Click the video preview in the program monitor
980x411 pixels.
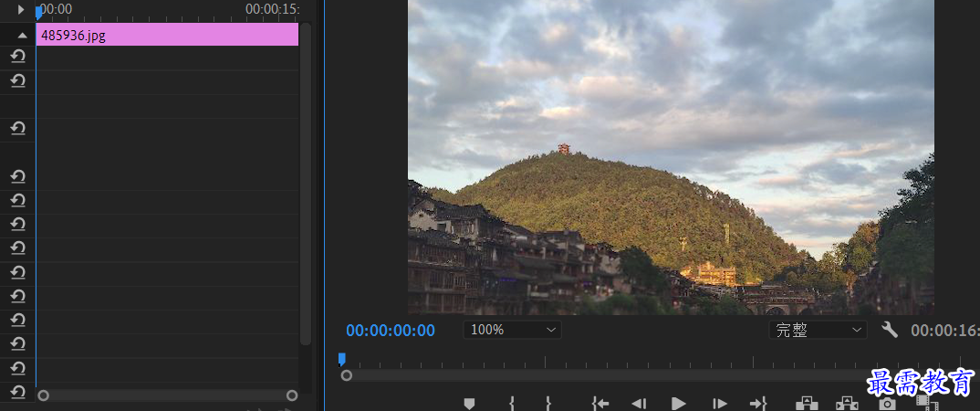[x=672, y=157]
